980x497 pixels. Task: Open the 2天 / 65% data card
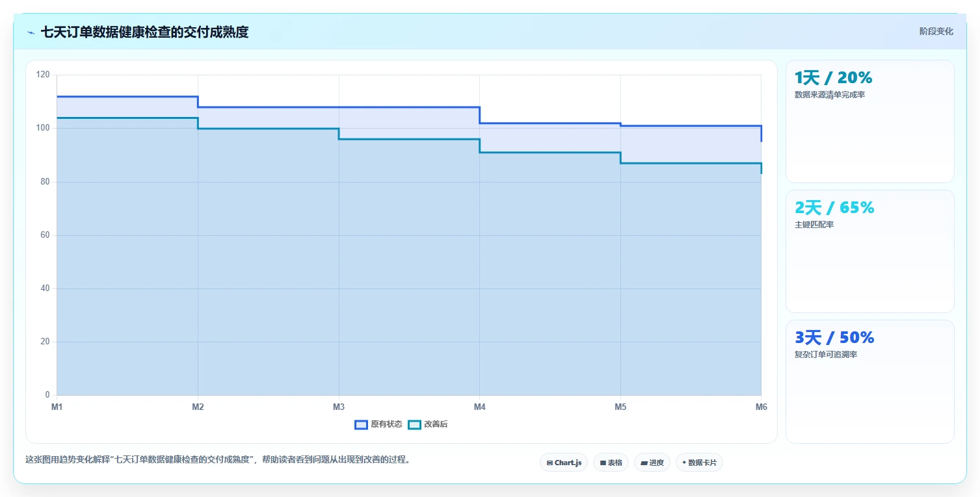click(x=869, y=251)
